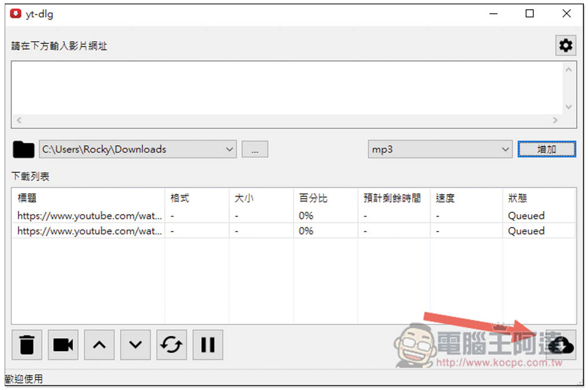Open settings with the gear icon

coord(566,46)
